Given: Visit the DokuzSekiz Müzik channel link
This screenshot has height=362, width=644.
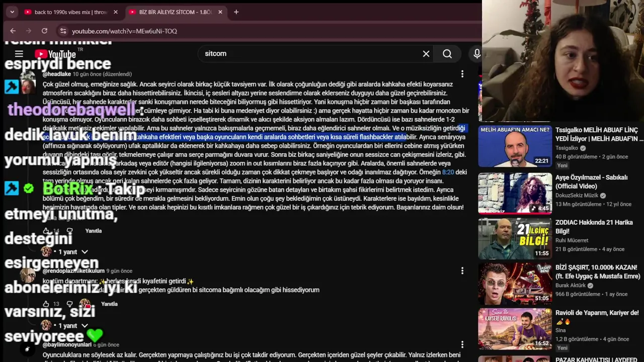Looking at the screenshot, I should coord(577,196).
